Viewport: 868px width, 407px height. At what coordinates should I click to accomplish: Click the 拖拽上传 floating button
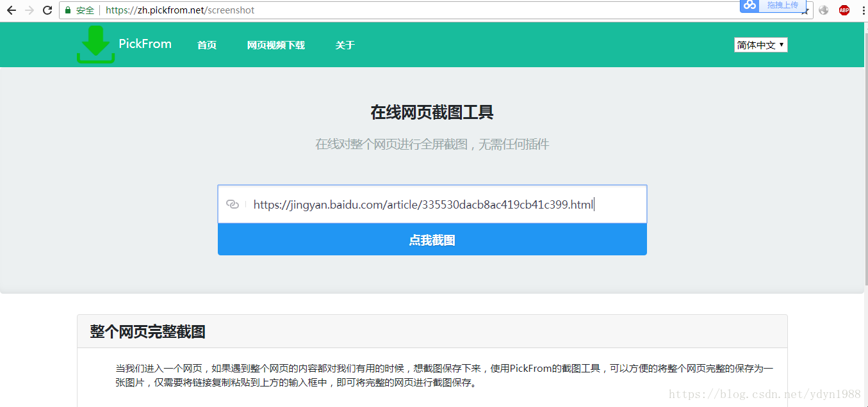[782, 5]
